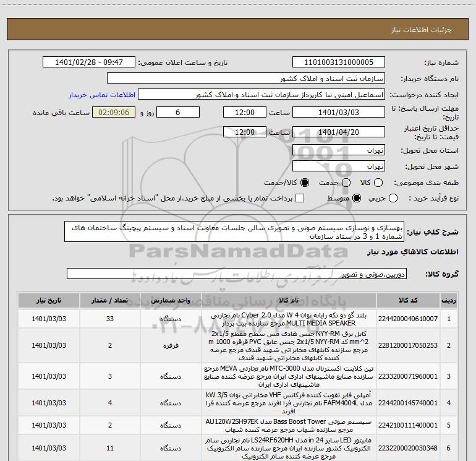Viewport: 476px width, 461px height.
Task: Click the response deadline time 12:00 field
Action: [245, 112]
